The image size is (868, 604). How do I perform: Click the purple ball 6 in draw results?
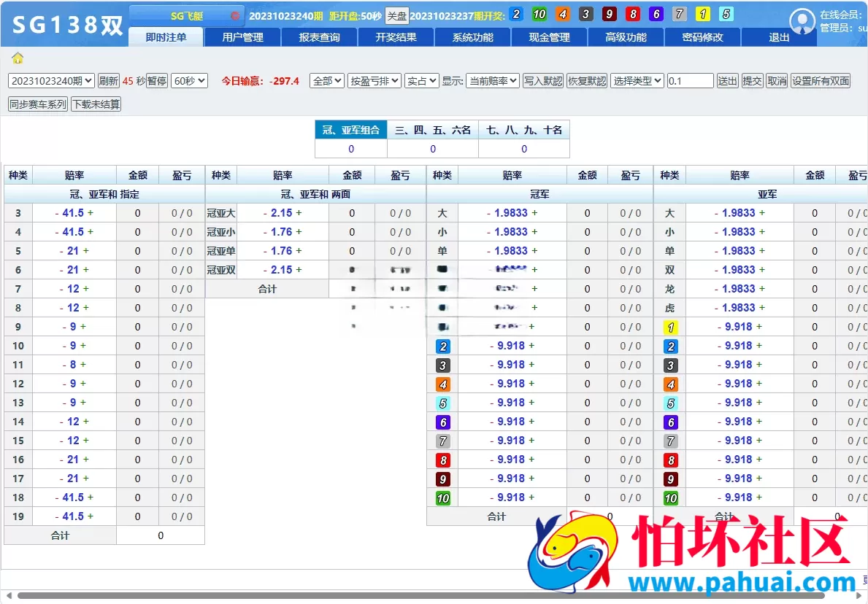point(656,14)
